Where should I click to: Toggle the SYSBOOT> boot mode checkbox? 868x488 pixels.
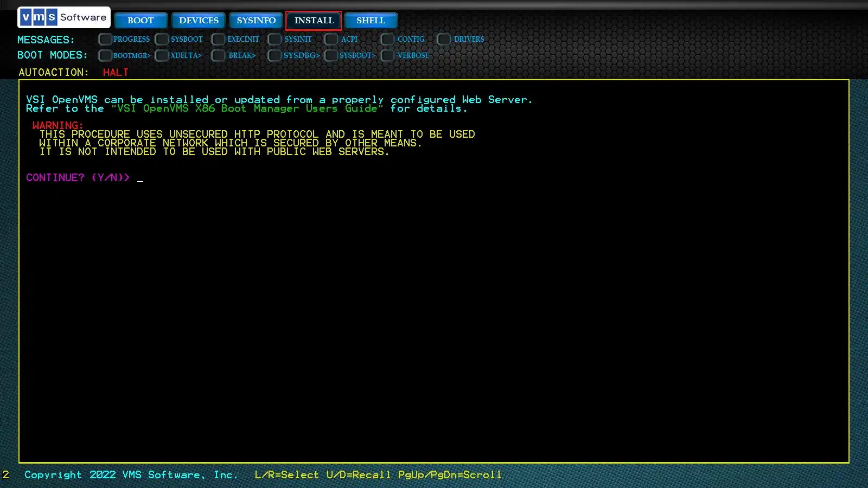click(x=331, y=55)
